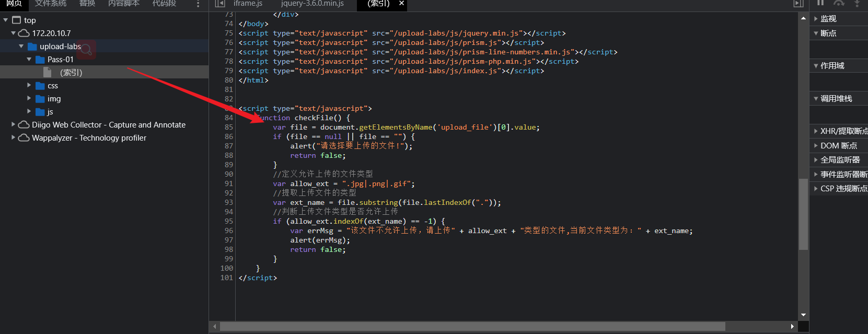Hide the debugger sidebar pane
The height and width of the screenshot is (334, 868).
click(798, 4)
